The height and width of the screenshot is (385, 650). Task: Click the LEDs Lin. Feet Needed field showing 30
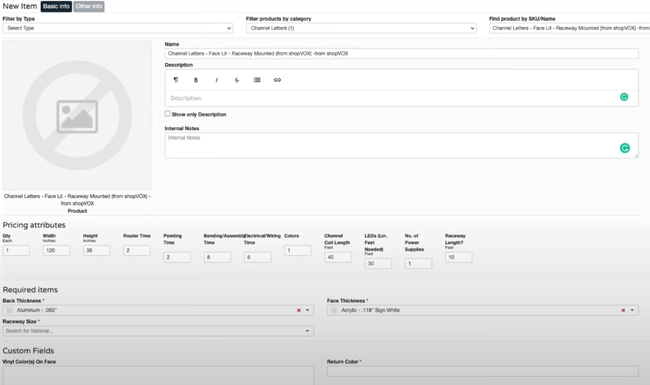[378, 264]
